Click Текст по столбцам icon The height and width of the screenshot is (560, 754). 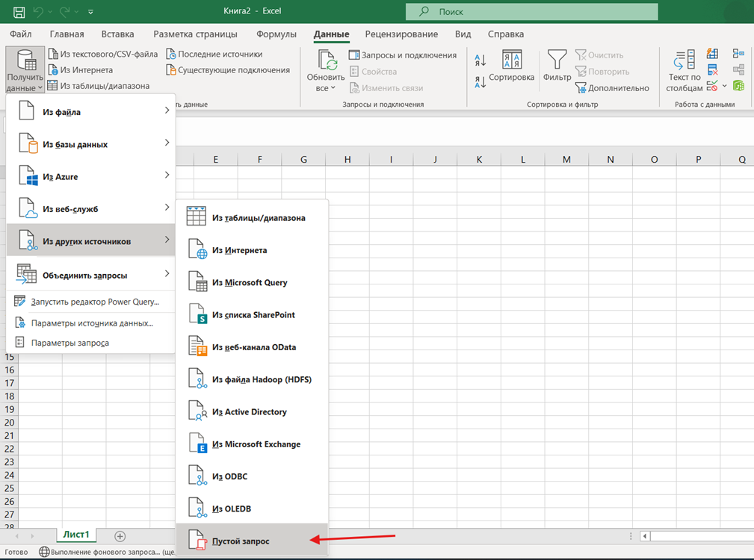tap(685, 60)
